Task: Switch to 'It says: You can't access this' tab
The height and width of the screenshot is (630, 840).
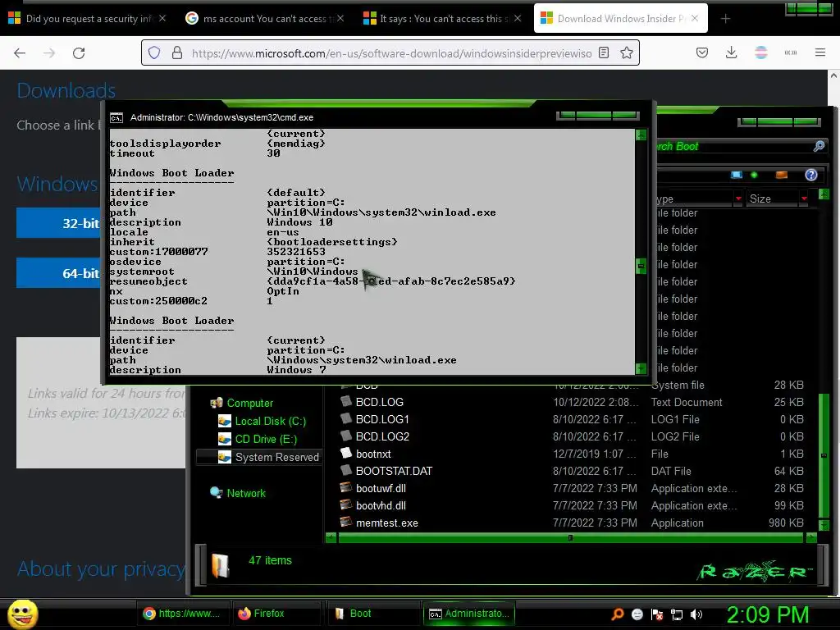Action: click(442, 19)
